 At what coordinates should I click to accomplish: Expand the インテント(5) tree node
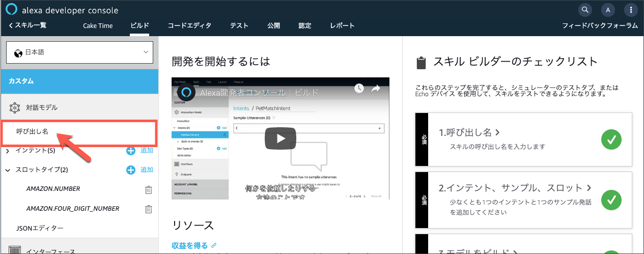point(8,151)
